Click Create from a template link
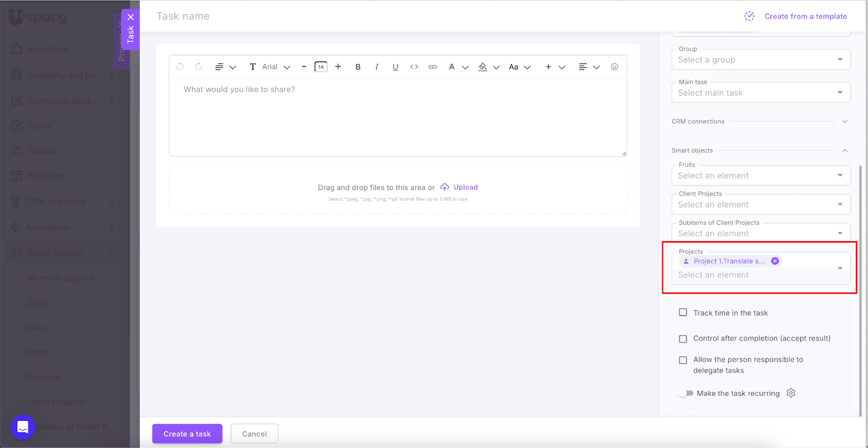 coord(806,16)
